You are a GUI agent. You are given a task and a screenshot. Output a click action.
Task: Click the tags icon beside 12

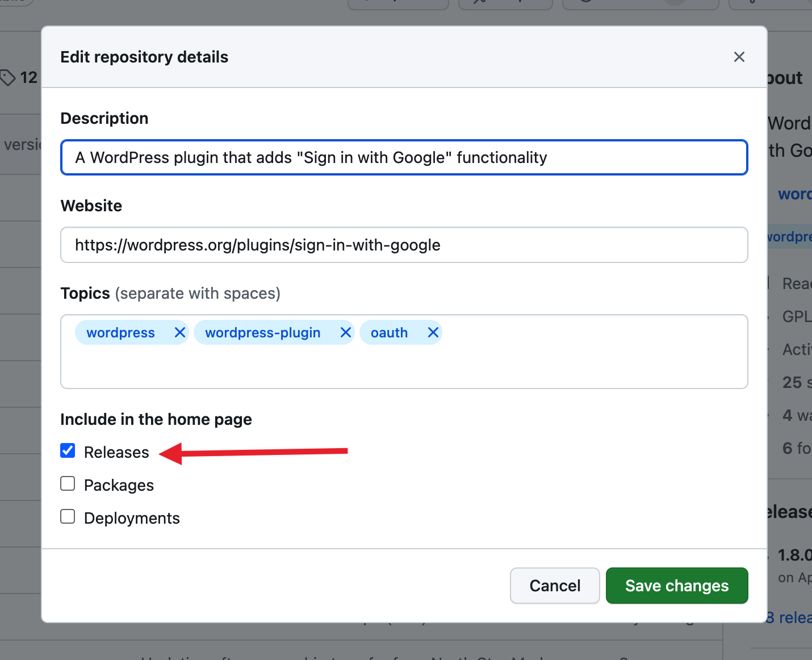coord(8,77)
